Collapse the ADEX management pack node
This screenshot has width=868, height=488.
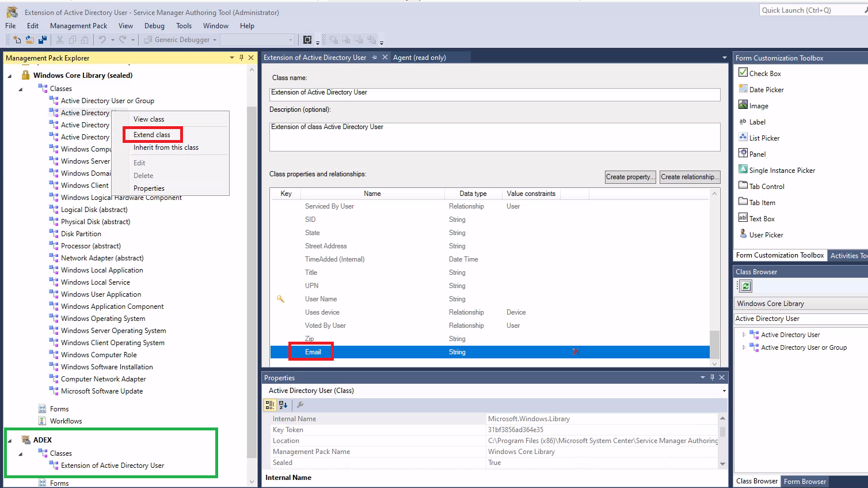[x=10, y=441]
